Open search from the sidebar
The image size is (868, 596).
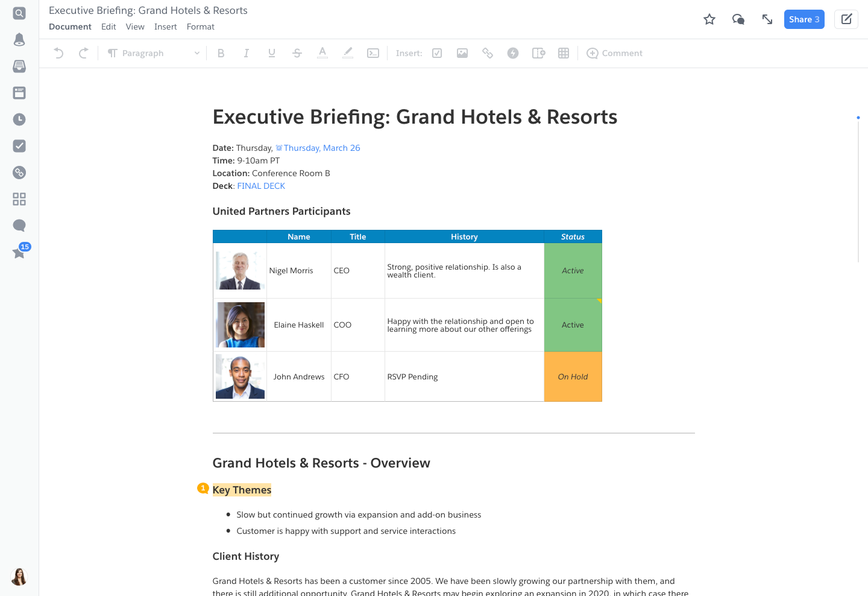click(19, 13)
